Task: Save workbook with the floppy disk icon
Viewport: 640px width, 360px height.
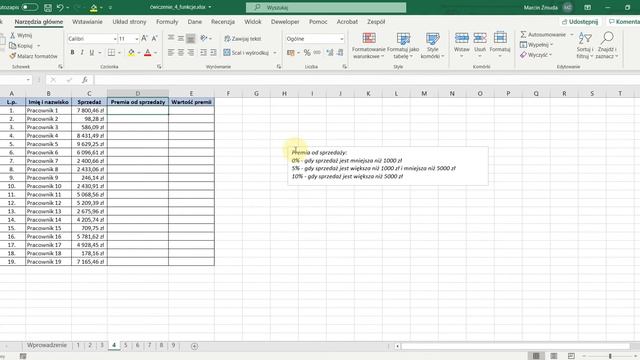Action: point(48,7)
